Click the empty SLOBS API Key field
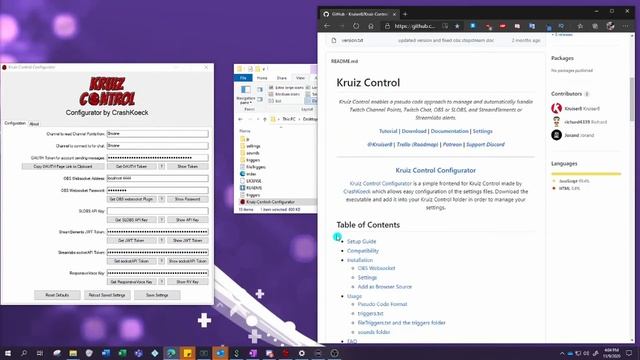The width and height of the screenshot is (640, 360). (158, 211)
